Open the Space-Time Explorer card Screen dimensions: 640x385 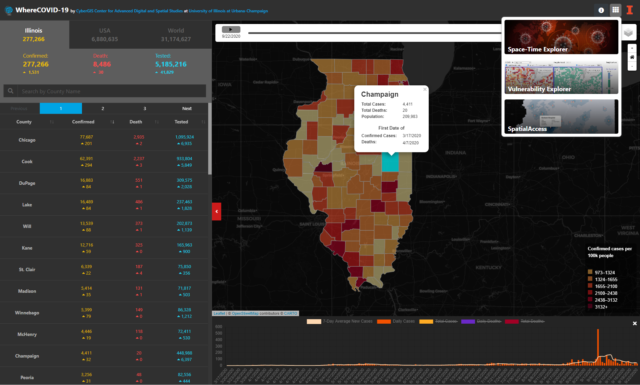[561, 37]
